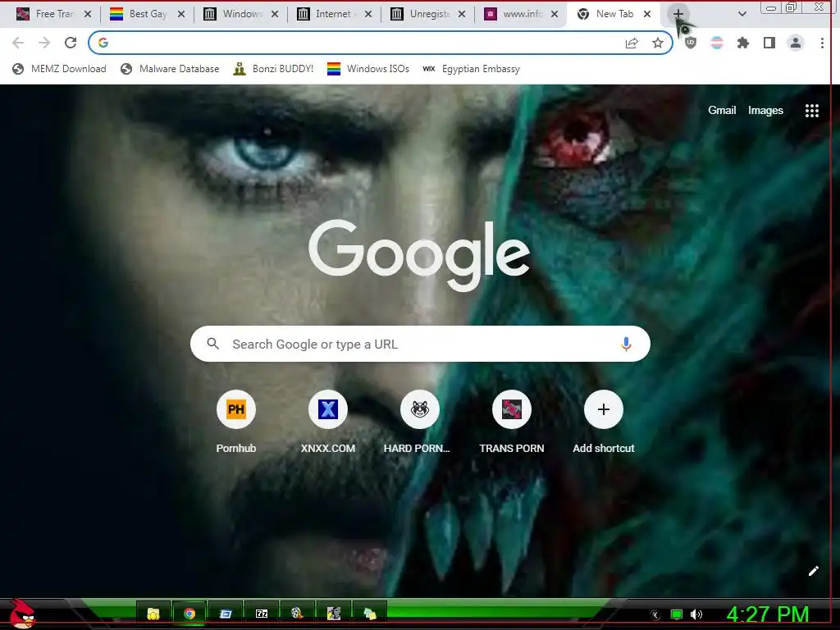The height and width of the screenshot is (630, 840).
Task: Share this page icon in address bar
Action: click(632, 43)
